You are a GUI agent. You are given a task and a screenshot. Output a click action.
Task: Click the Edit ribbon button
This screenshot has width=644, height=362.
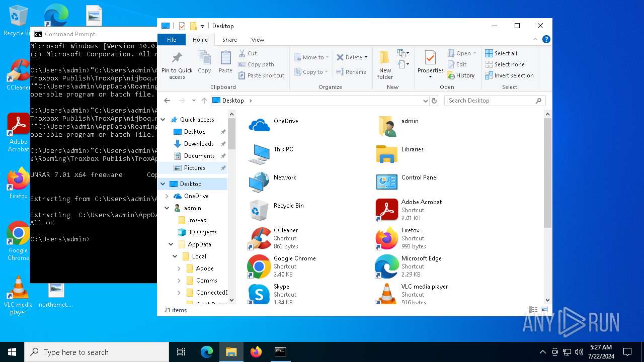457,64
